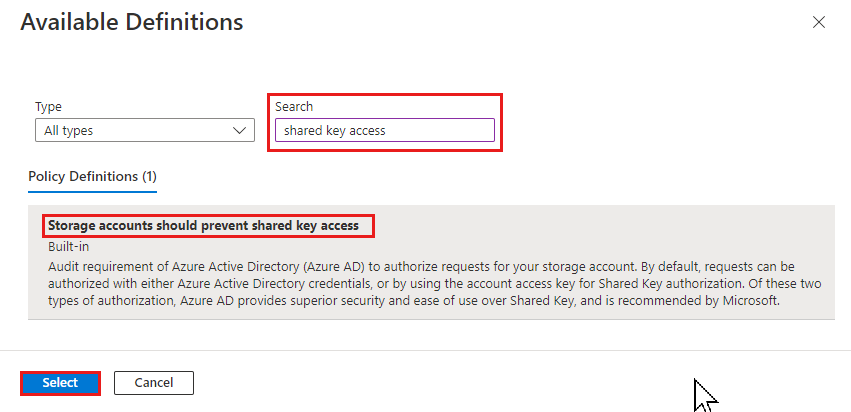Switch to the Policy Definitions (1) tab

[92, 176]
